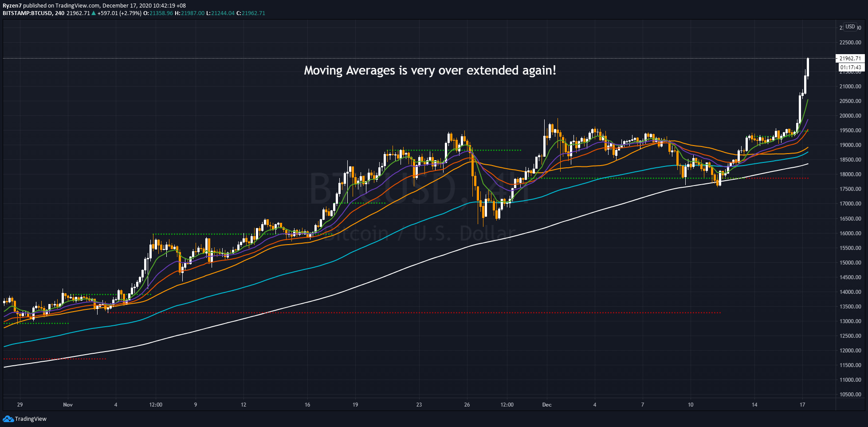
Task: Click the Nov label on the time axis
Action: click(x=68, y=405)
